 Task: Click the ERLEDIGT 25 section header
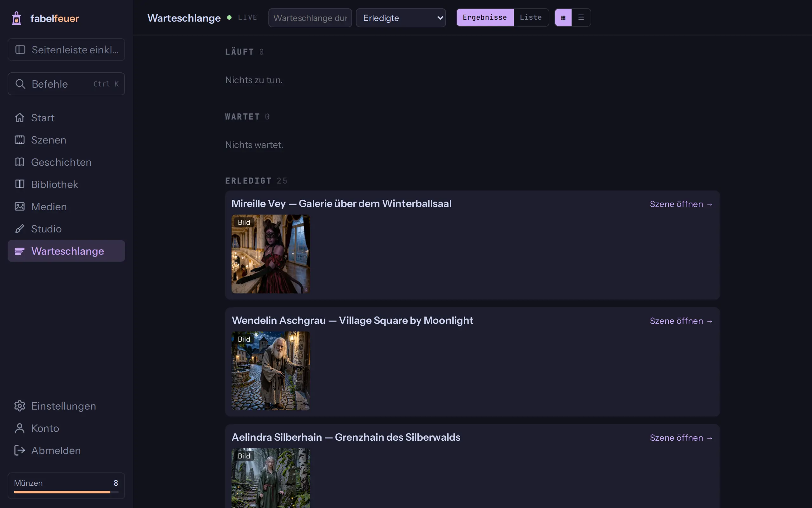256,181
